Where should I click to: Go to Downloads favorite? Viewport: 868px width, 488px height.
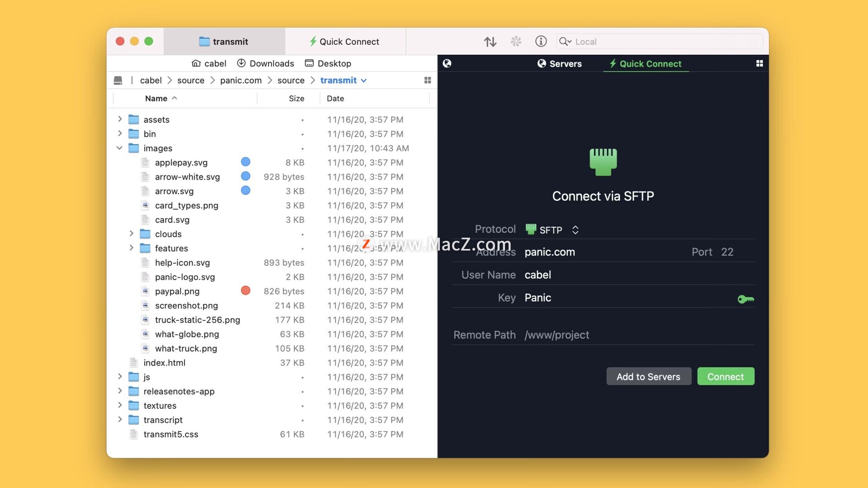[266, 63]
